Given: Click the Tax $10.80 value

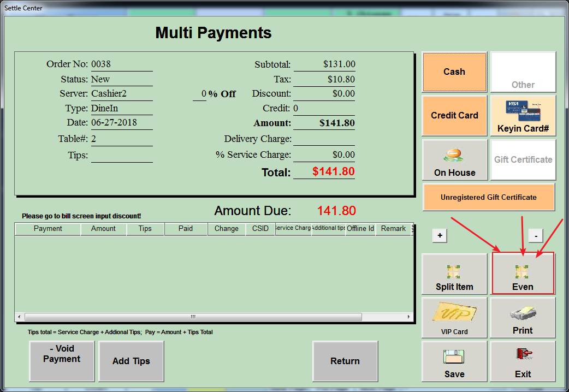Looking at the screenshot, I should click(x=341, y=79).
